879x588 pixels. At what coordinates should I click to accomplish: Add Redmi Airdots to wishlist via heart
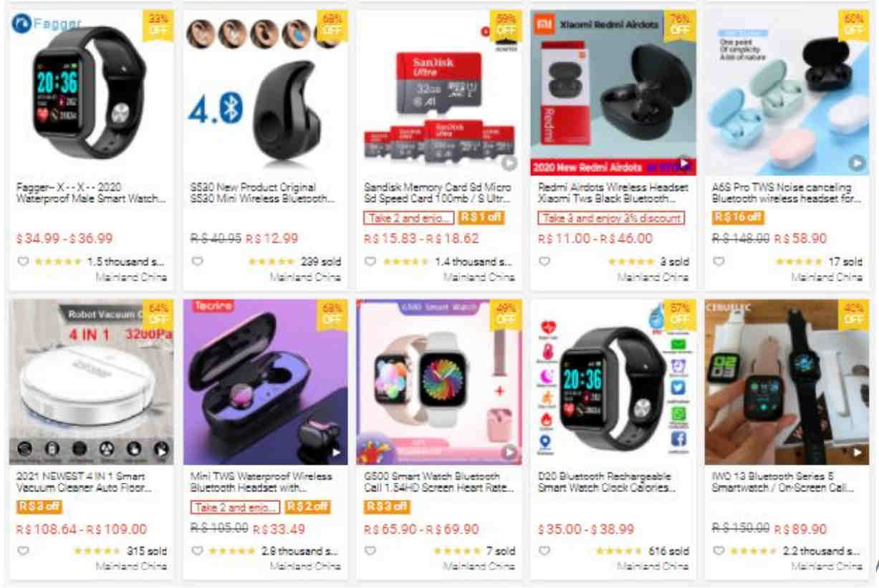point(544,261)
